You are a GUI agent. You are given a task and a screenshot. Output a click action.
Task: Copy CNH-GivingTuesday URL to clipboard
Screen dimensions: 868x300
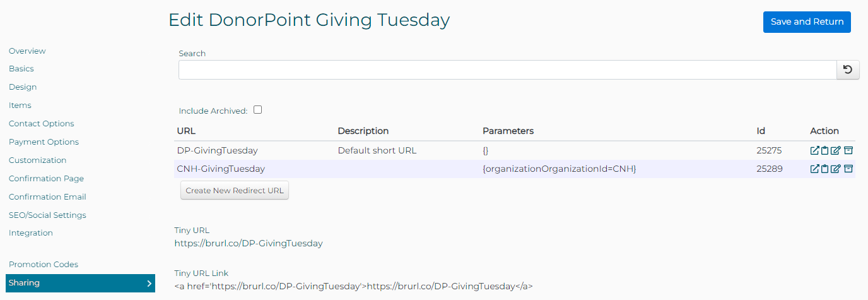(825, 169)
